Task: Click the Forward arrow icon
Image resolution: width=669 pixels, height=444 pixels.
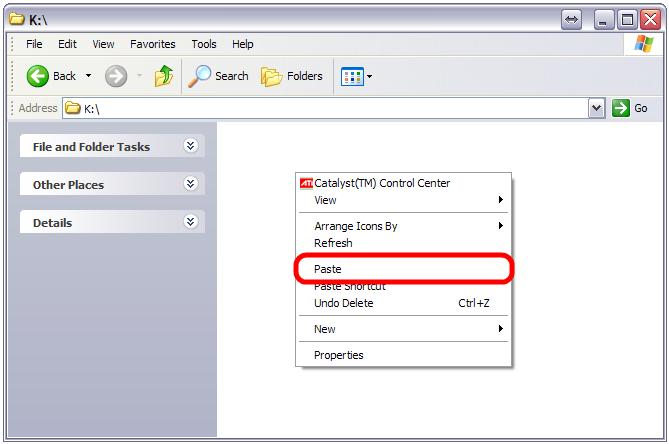Action: coord(116,76)
